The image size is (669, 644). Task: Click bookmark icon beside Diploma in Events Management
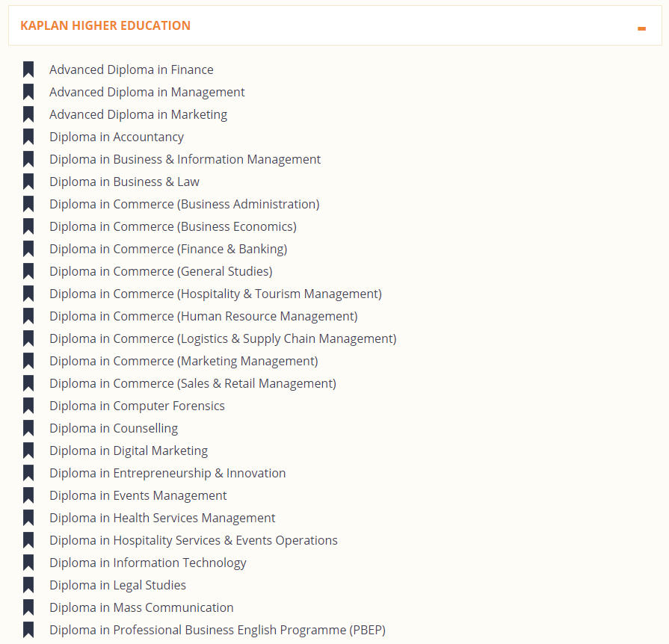(28, 495)
